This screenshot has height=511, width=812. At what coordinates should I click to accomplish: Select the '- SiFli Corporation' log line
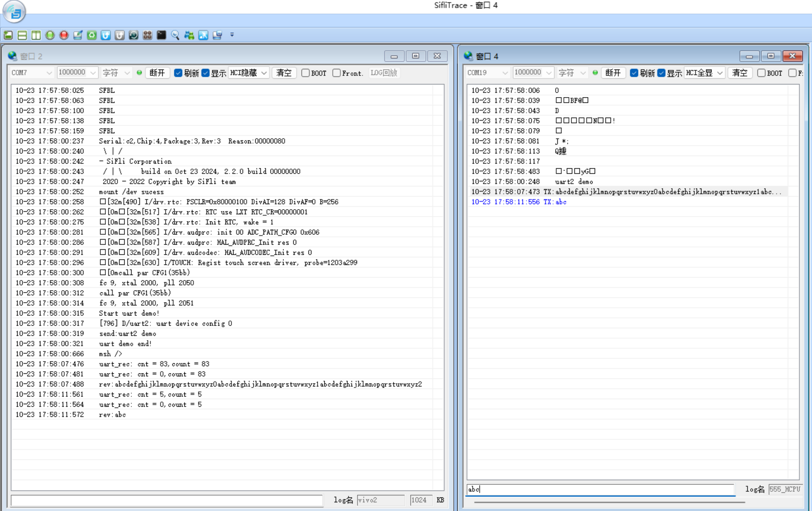click(222, 162)
